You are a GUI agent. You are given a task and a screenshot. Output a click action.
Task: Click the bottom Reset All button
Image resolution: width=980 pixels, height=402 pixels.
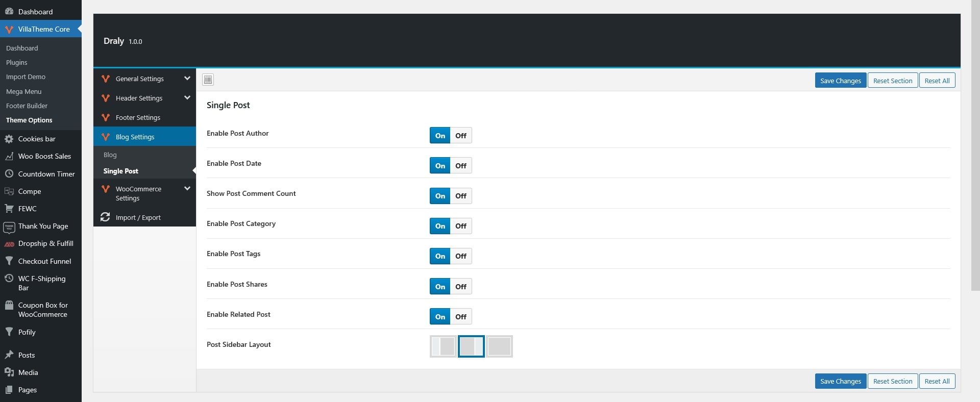coord(937,381)
